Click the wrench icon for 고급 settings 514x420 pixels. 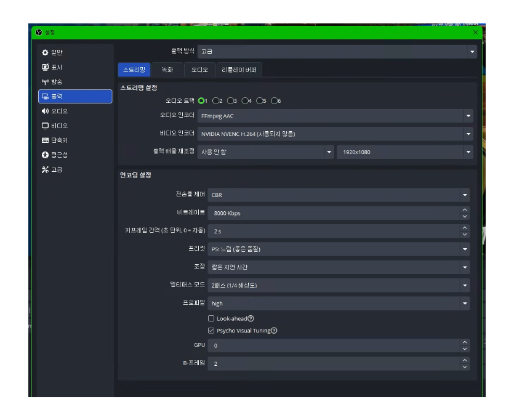click(45, 169)
